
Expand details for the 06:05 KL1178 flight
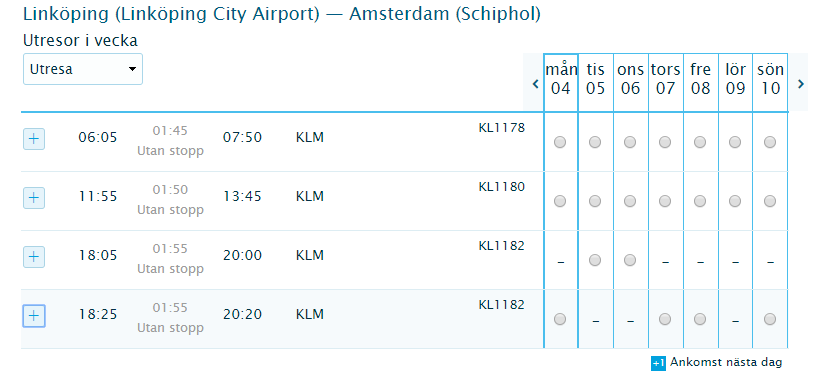34,139
